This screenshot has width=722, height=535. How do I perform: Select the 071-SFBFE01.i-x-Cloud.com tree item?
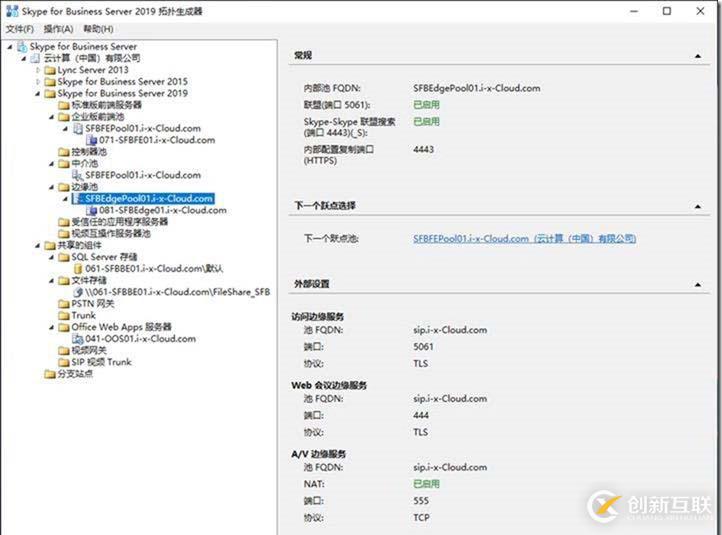tap(157, 140)
